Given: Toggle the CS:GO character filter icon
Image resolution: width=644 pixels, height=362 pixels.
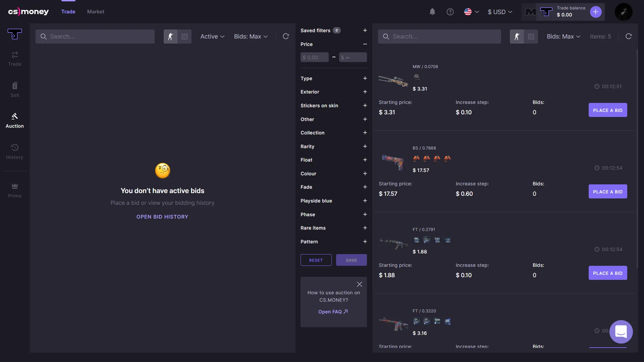Looking at the screenshot, I should [170, 36].
